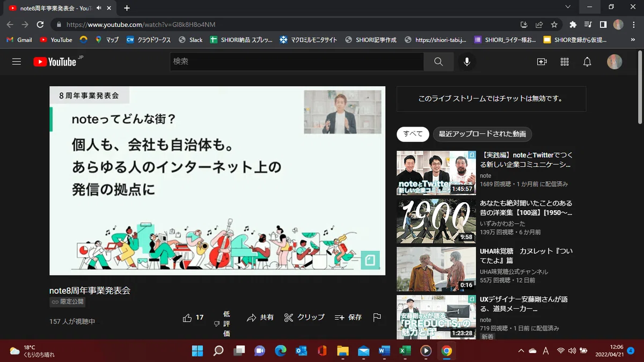The height and width of the screenshot is (362, 644).
Task: Open the tab search dropdown arrow
Action: (568, 7)
